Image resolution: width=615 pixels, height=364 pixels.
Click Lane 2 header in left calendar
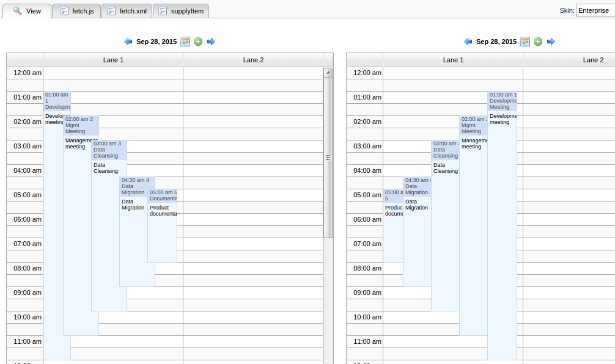click(x=253, y=60)
